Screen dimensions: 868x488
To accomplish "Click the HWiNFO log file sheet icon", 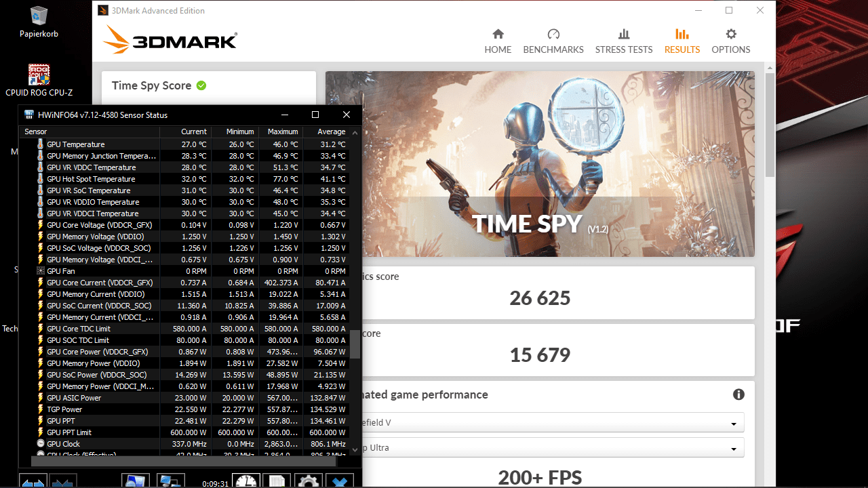I will click(277, 481).
